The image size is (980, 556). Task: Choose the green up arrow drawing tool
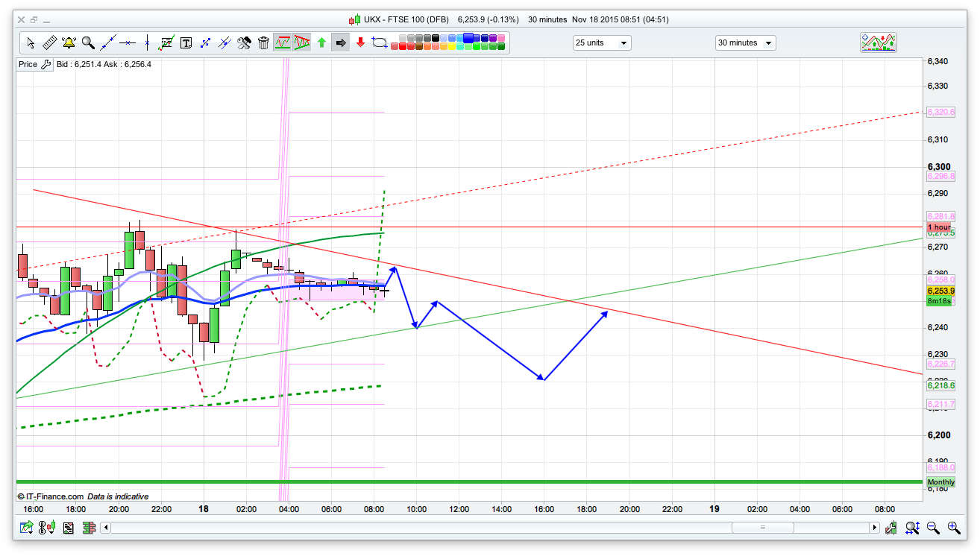pyautogui.click(x=321, y=42)
